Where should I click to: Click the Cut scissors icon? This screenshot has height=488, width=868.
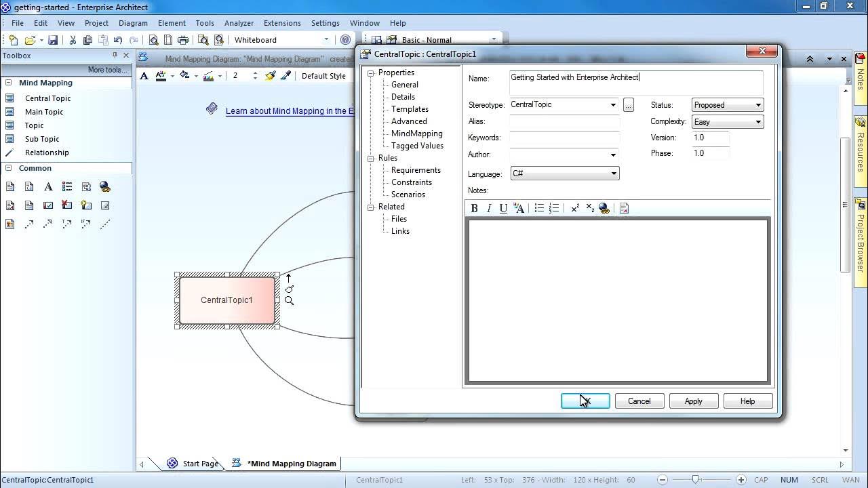point(73,40)
